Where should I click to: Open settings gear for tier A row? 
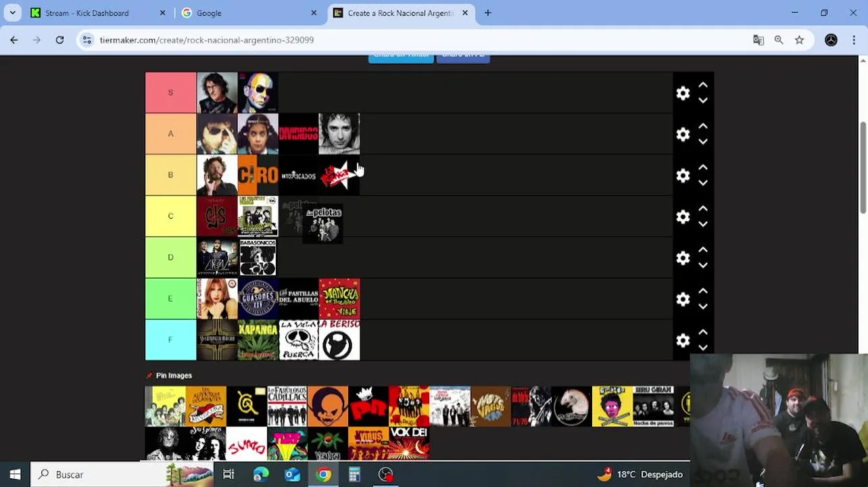point(683,135)
